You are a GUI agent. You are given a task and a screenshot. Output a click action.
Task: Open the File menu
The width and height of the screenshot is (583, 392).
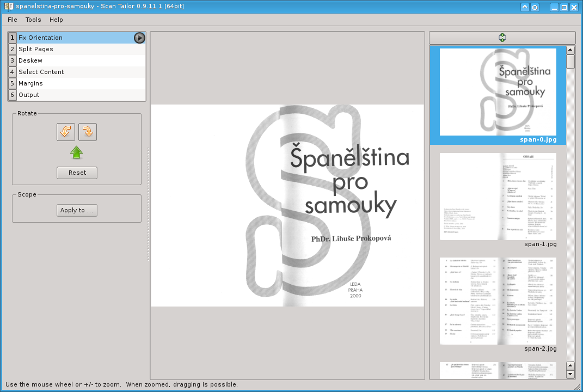click(x=13, y=20)
